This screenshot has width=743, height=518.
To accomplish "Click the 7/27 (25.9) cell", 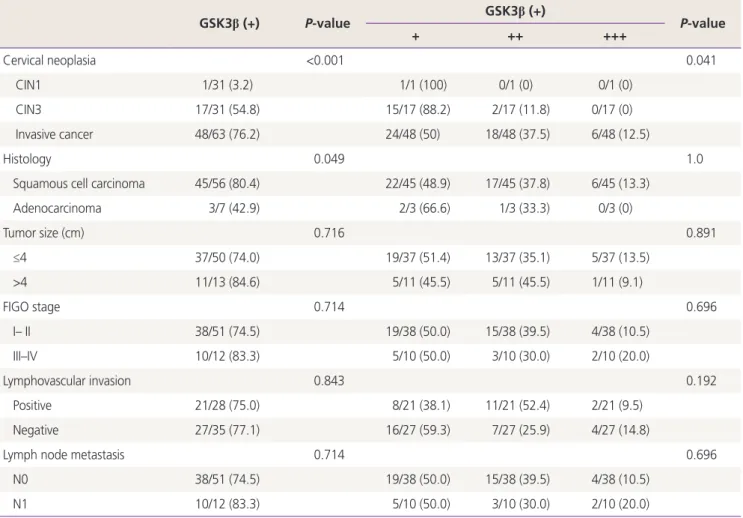I will [x=521, y=430].
